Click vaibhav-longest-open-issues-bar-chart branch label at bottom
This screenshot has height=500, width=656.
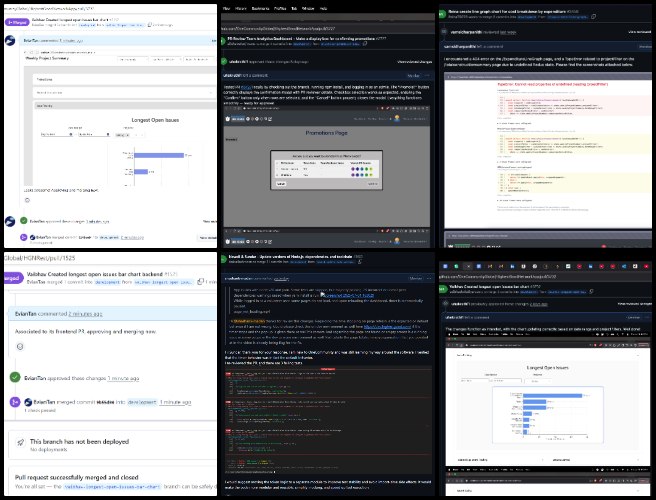coord(112,487)
